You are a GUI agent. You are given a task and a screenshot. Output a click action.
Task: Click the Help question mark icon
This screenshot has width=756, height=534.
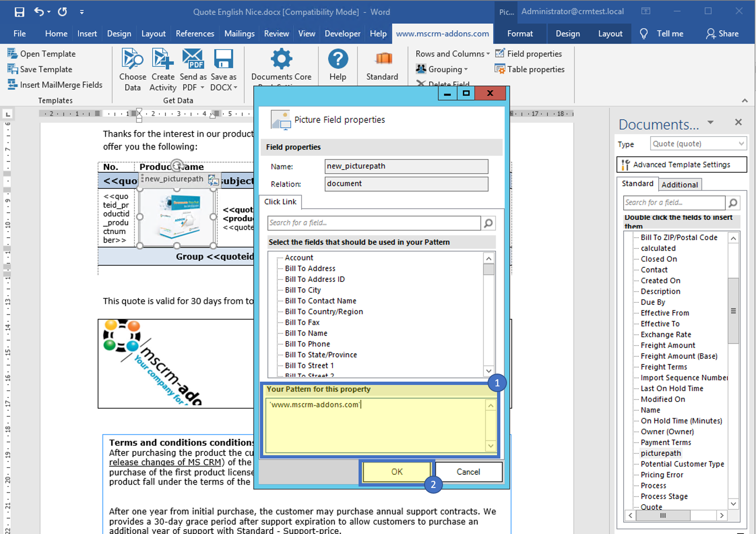point(338,59)
